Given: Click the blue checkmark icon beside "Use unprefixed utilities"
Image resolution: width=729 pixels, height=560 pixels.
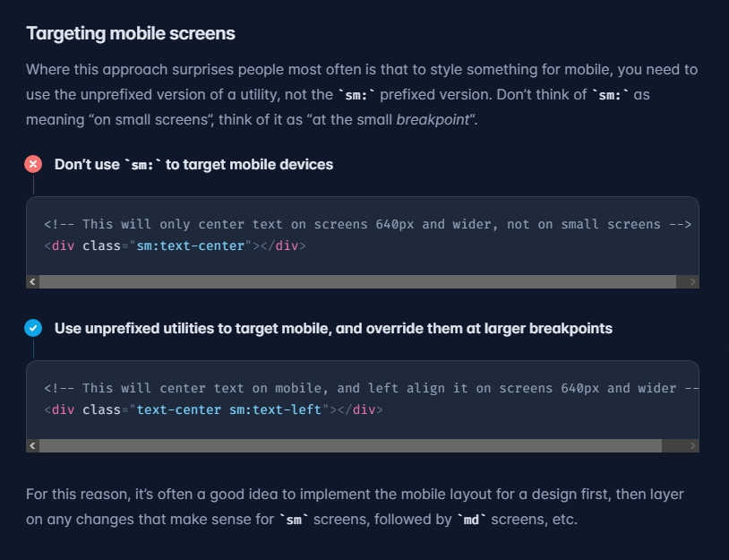Looking at the screenshot, I should (x=33, y=328).
